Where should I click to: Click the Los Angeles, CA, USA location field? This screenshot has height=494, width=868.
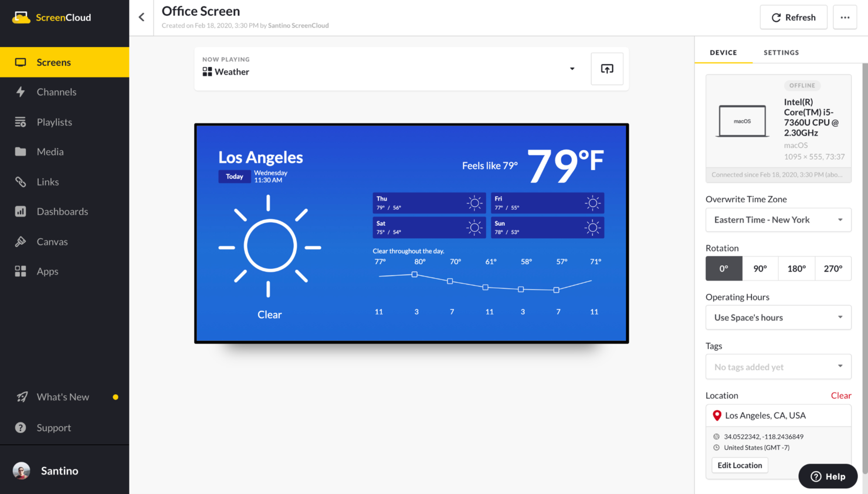[x=778, y=415]
